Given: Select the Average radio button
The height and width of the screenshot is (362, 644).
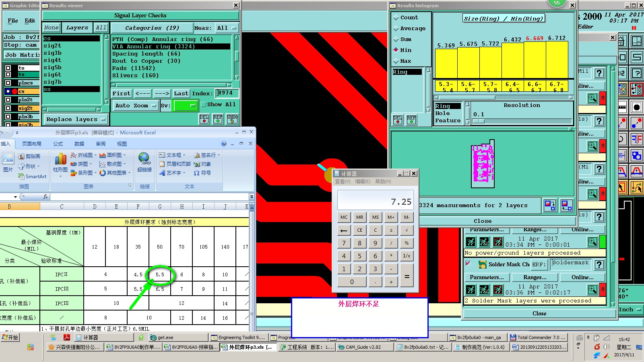Looking at the screenshot, I should [x=396, y=29].
